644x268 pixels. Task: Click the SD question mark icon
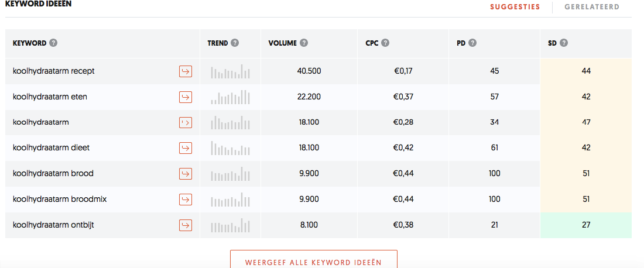tap(563, 43)
